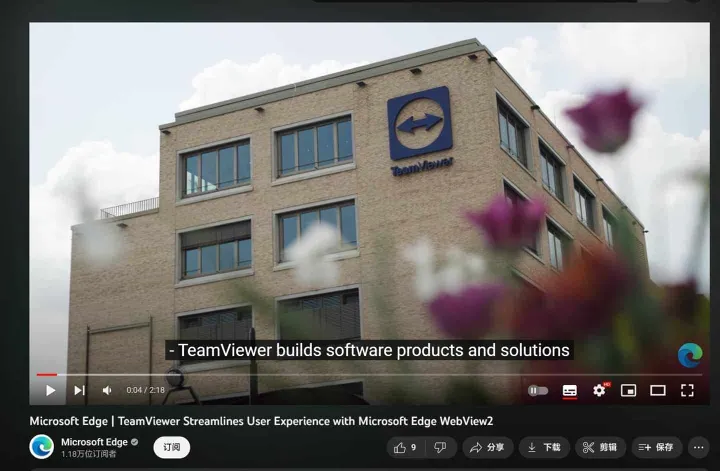Screen dimensions: 720x471
Task: Open the Microsoft Edge channel name link
Action: tap(94, 442)
